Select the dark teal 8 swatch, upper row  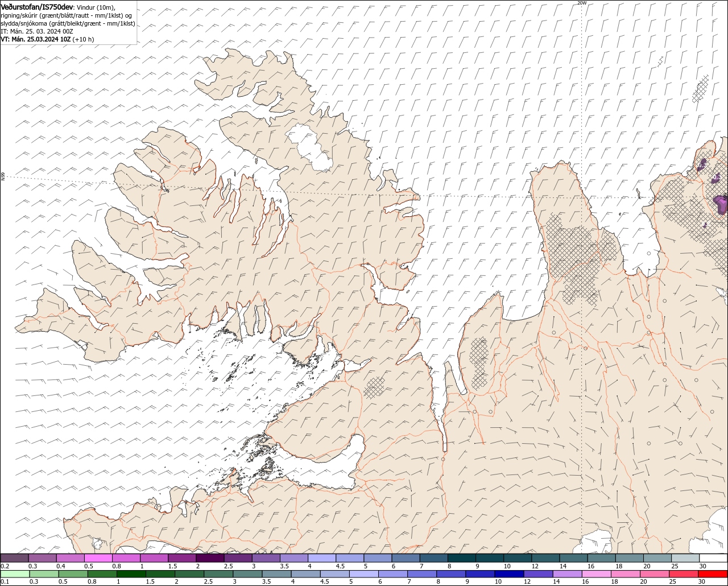[462, 558]
